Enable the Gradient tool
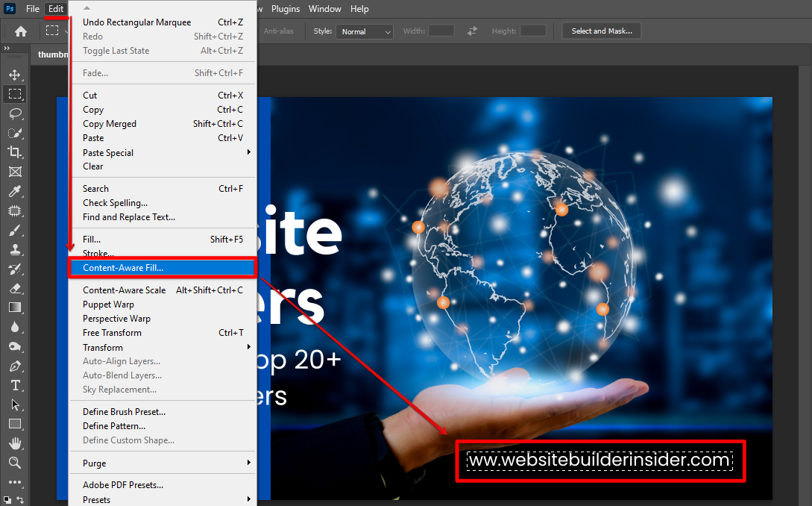The width and height of the screenshot is (812, 506). [x=16, y=307]
